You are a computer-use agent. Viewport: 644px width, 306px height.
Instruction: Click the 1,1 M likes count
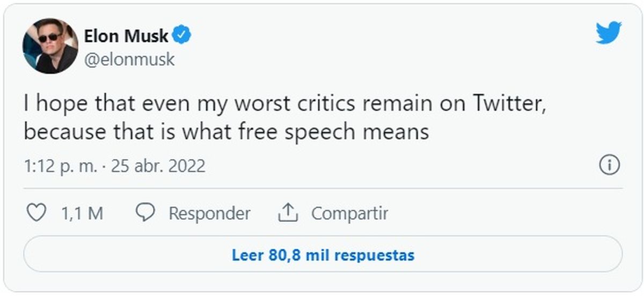[x=82, y=214]
